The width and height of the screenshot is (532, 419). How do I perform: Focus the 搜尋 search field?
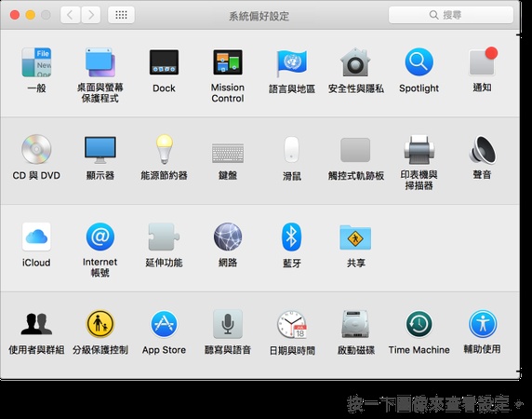(451, 15)
